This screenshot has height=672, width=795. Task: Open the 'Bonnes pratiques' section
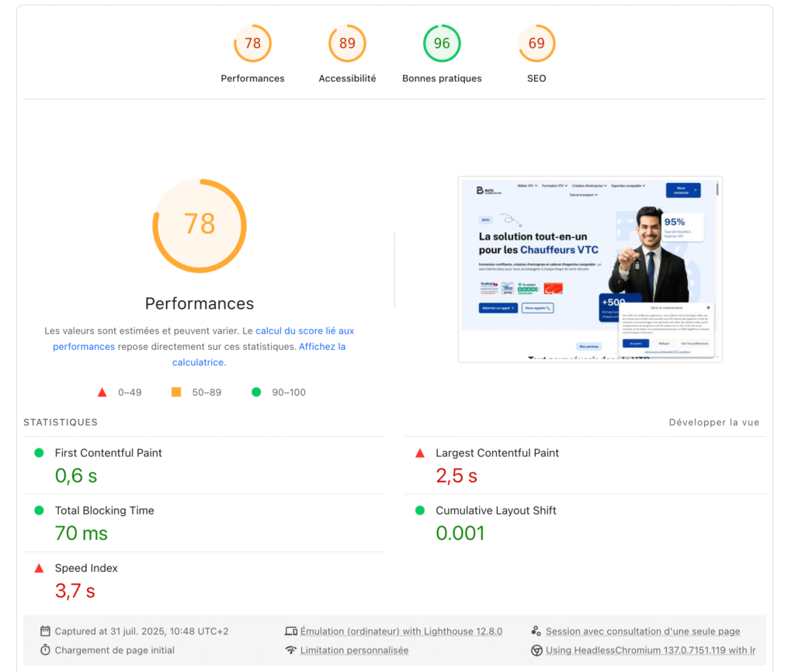(x=442, y=43)
